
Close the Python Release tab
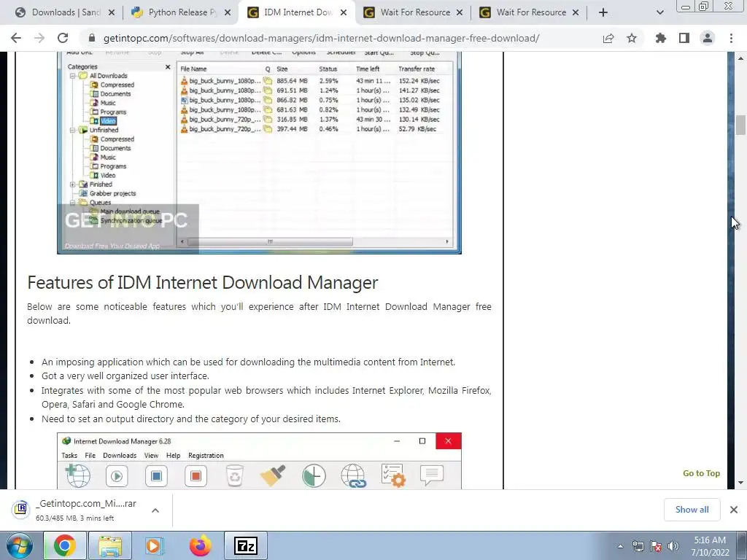coord(228,12)
